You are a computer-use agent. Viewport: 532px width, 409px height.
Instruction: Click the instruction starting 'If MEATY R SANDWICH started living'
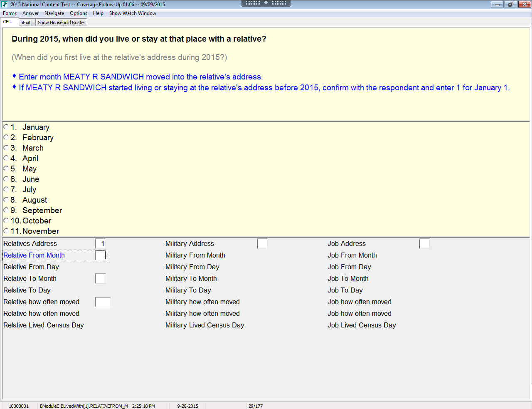click(x=264, y=88)
